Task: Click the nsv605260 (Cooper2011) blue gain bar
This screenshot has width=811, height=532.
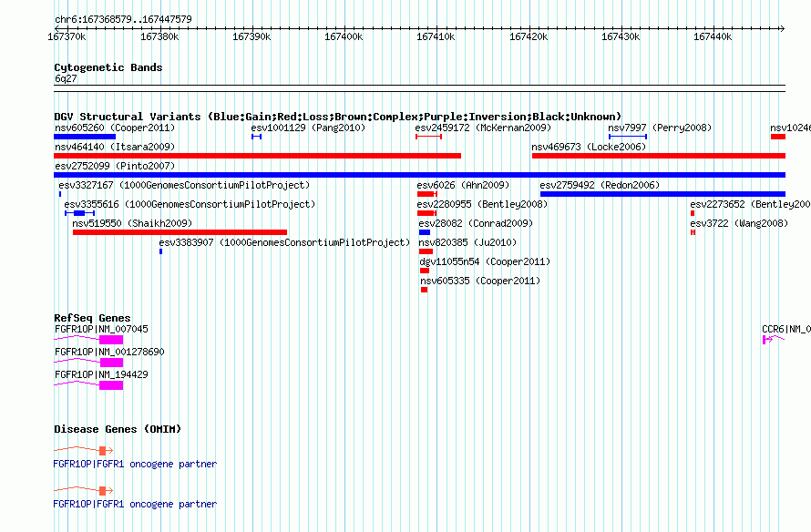Action: (85, 137)
